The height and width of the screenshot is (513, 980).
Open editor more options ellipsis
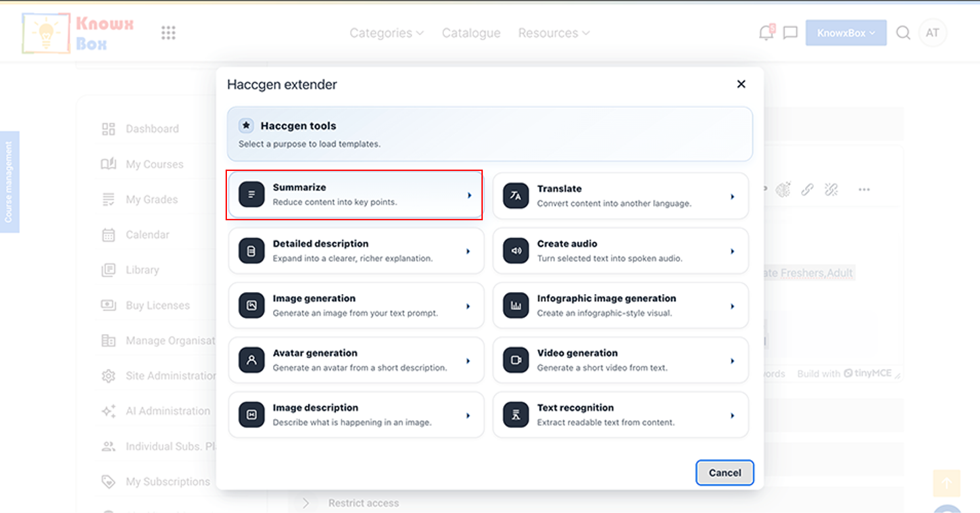(864, 189)
